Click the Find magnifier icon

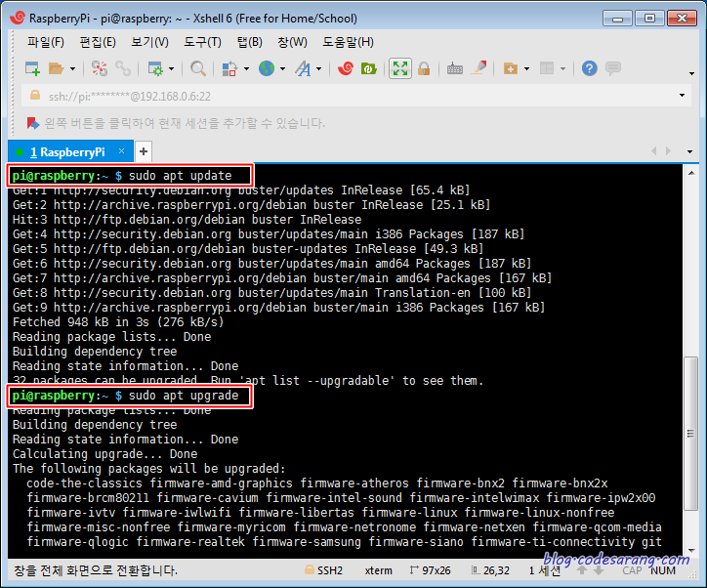point(198,68)
